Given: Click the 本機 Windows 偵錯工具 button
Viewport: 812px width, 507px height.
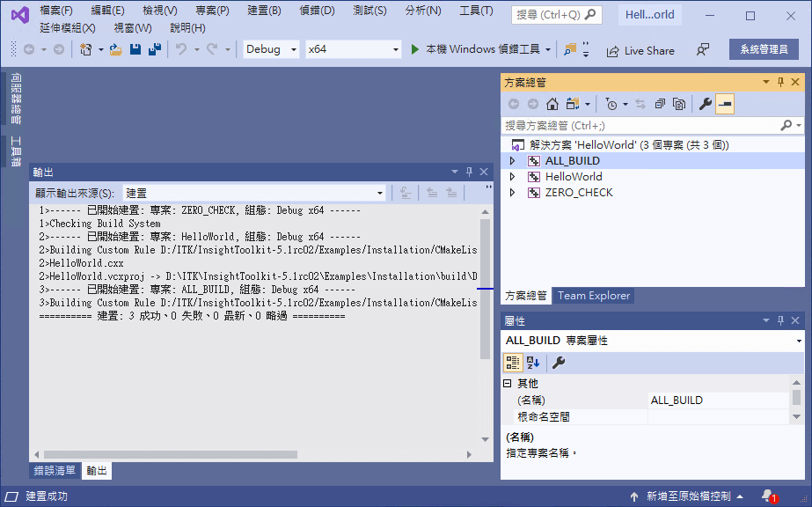Looking at the screenshot, I should point(476,49).
